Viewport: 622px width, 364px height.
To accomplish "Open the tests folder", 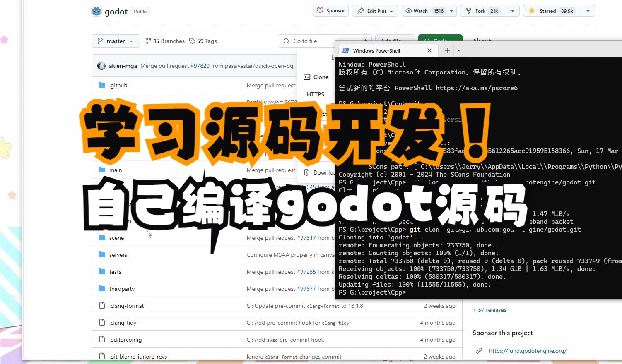I will pyautogui.click(x=115, y=272).
